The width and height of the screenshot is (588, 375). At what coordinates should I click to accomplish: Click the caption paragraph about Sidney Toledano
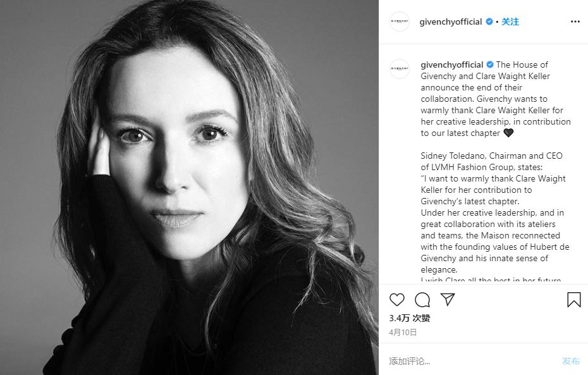(491, 161)
